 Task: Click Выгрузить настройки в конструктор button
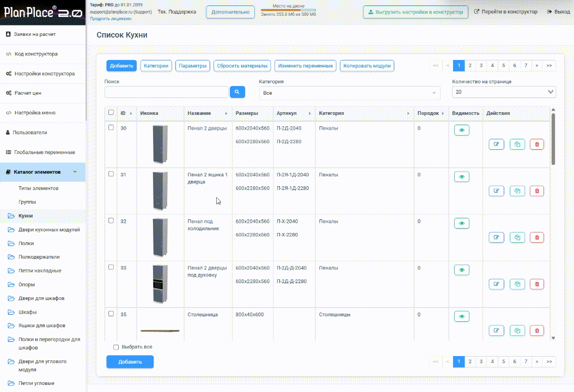tap(416, 12)
